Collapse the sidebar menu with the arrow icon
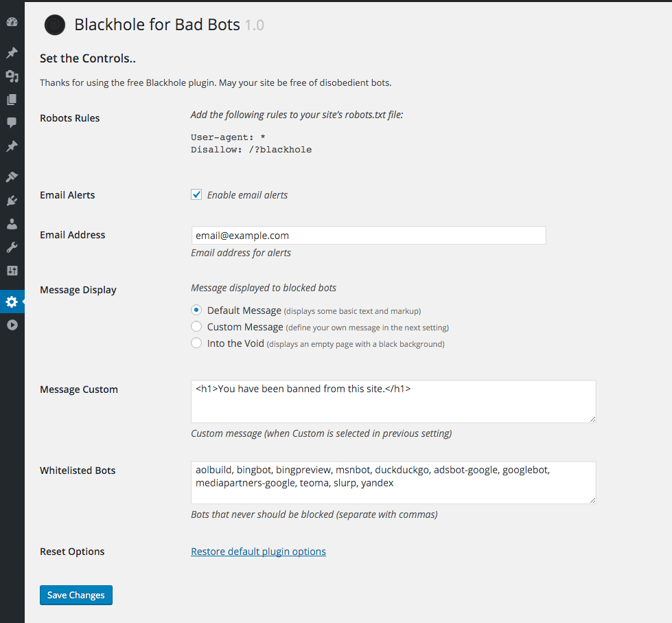This screenshot has width=672, height=623. 12,325
